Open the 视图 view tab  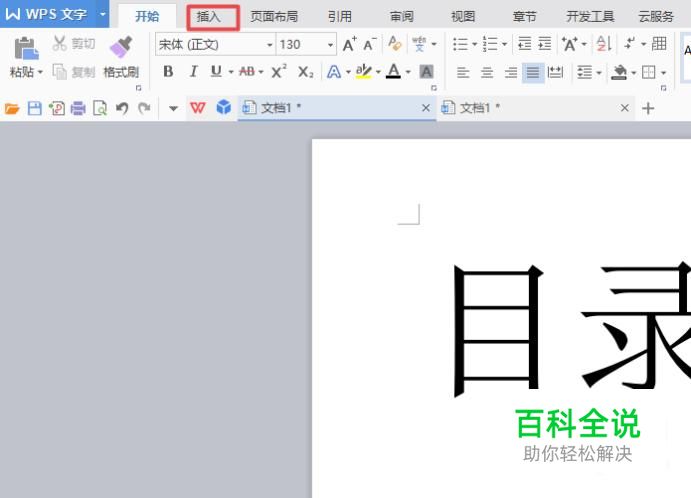[x=463, y=17]
